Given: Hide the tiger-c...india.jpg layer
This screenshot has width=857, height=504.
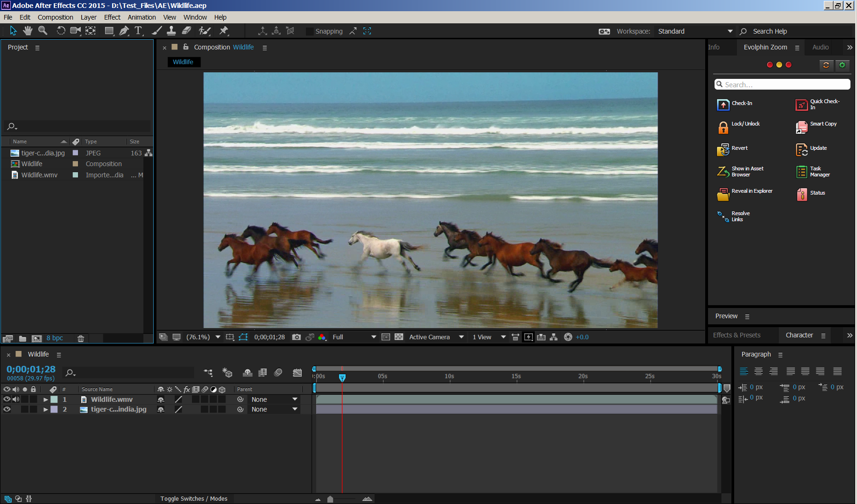Looking at the screenshot, I should (7, 409).
